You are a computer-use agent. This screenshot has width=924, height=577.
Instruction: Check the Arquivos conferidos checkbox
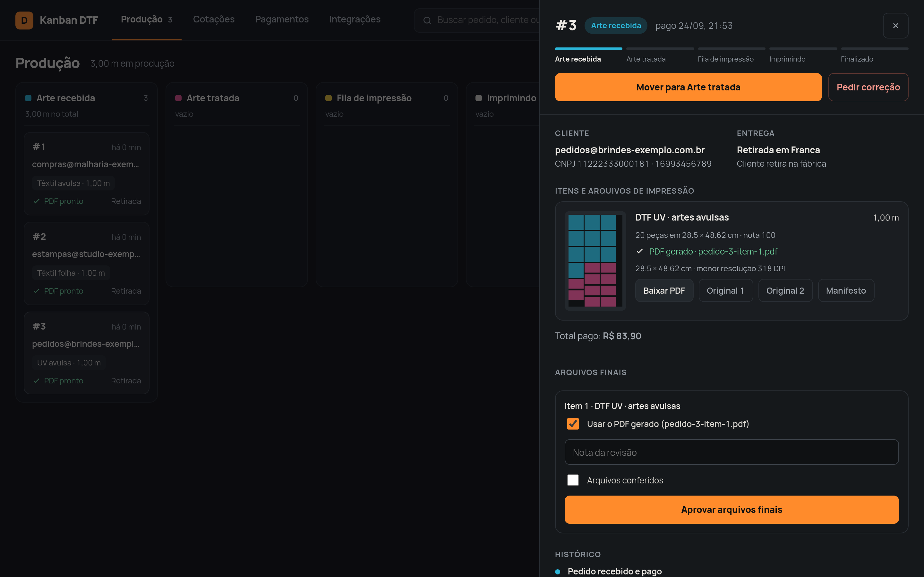[573, 480]
